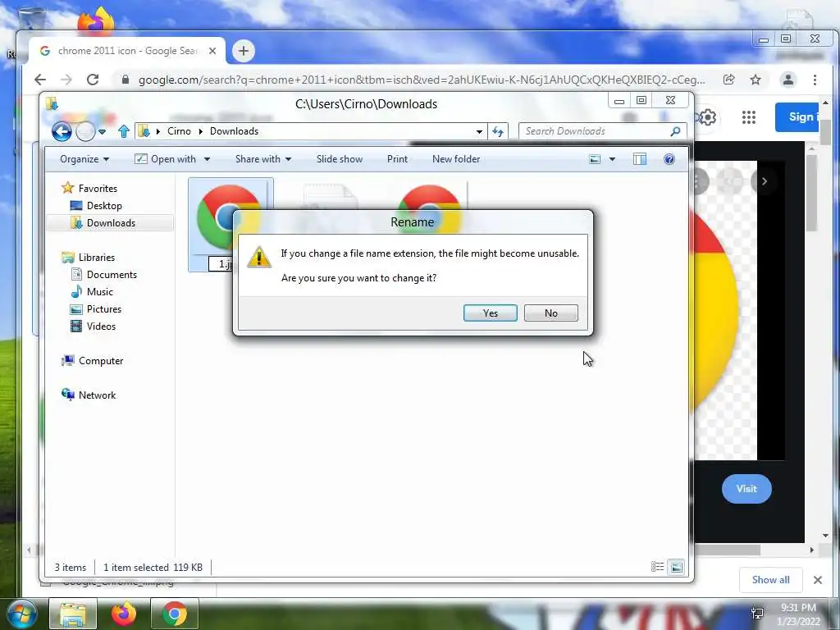The width and height of the screenshot is (840, 630).
Task: Click the File Explorer taskbar icon
Action: coord(73,614)
